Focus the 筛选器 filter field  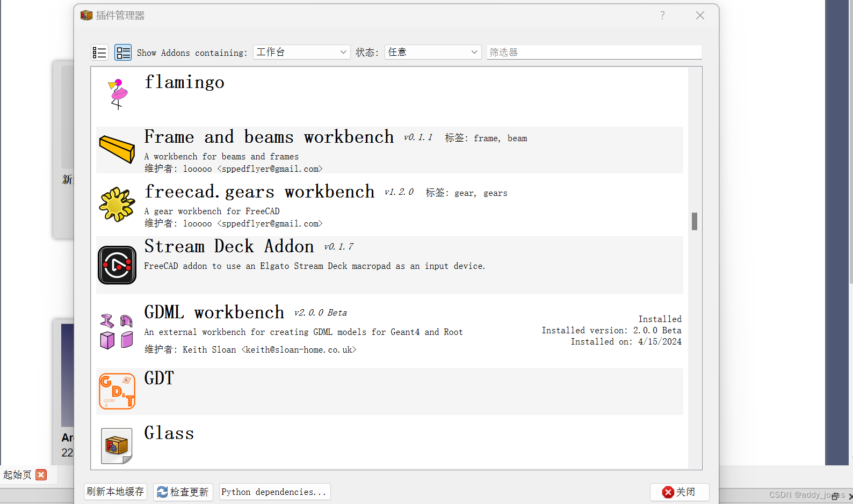click(x=594, y=52)
